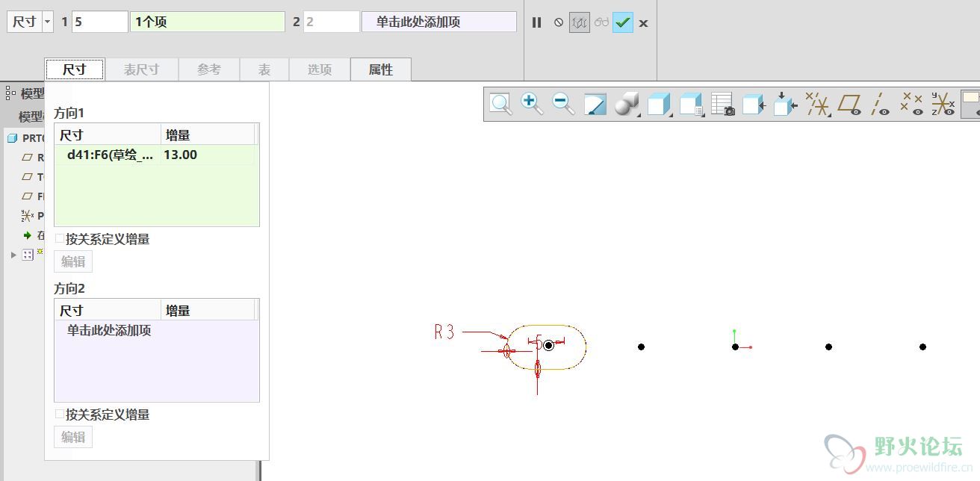Image resolution: width=980 pixels, height=481 pixels.
Task: Toggle datum axis display
Action: pyautogui.click(x=881, y=104)
